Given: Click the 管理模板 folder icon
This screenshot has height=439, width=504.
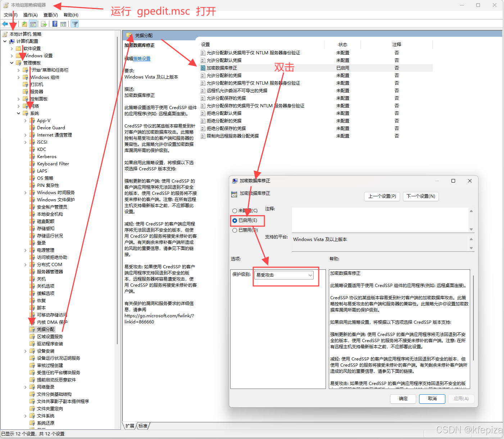Looking at the screenshot, I should click(x=19, y=63).
